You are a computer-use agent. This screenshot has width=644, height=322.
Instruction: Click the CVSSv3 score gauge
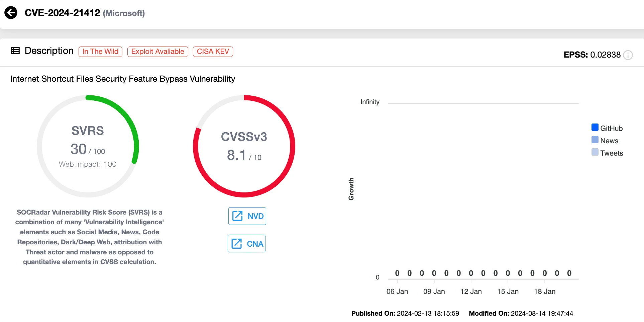tap(244, 146)
